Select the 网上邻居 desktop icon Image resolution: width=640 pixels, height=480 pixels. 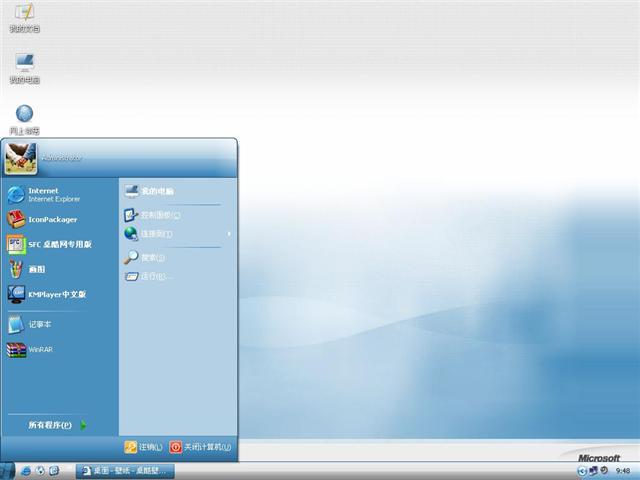point(24,119)
